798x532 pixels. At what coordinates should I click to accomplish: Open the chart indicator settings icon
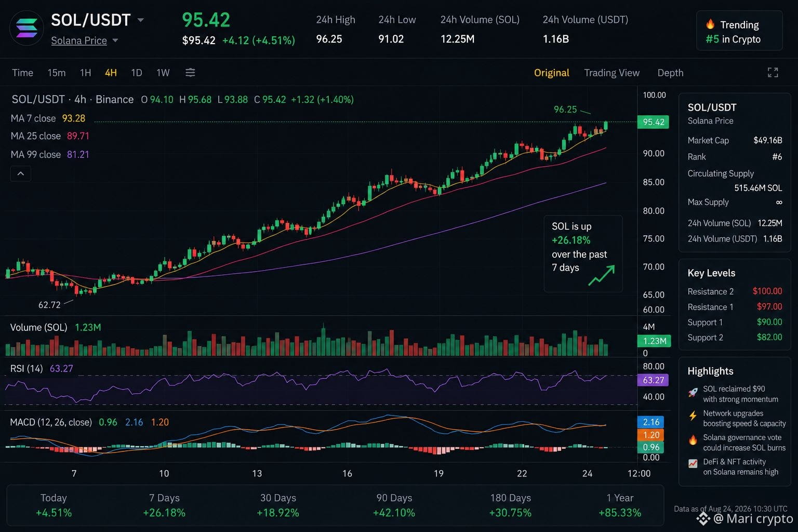[x=190, y=73]
